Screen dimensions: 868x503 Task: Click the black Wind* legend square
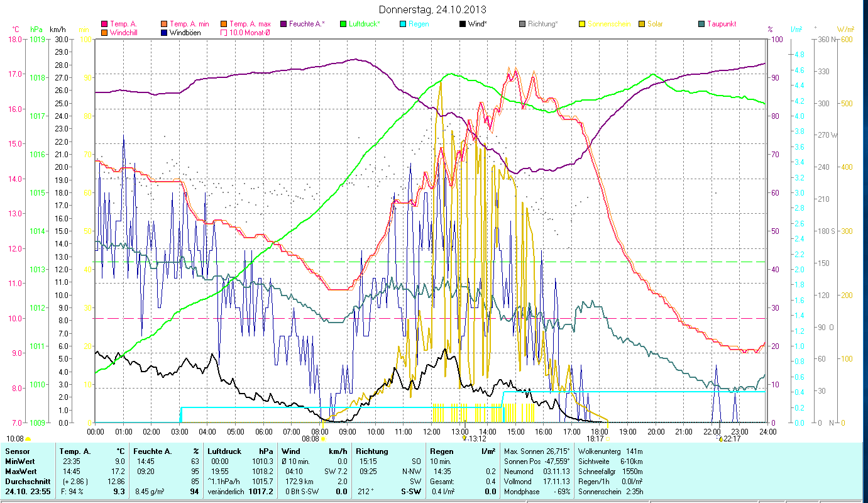463,24
